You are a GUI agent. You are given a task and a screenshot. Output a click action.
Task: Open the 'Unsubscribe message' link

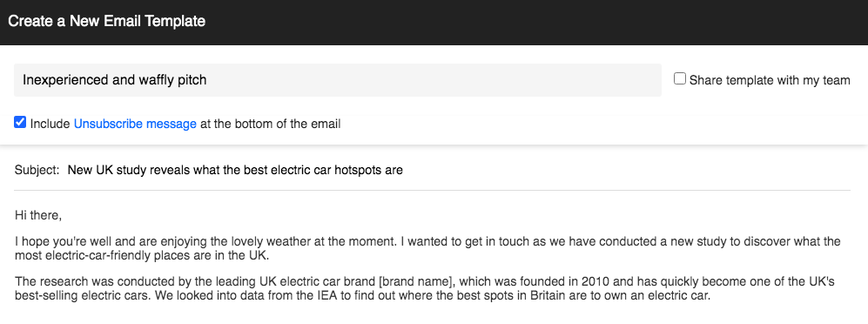(x=135, y=124)
